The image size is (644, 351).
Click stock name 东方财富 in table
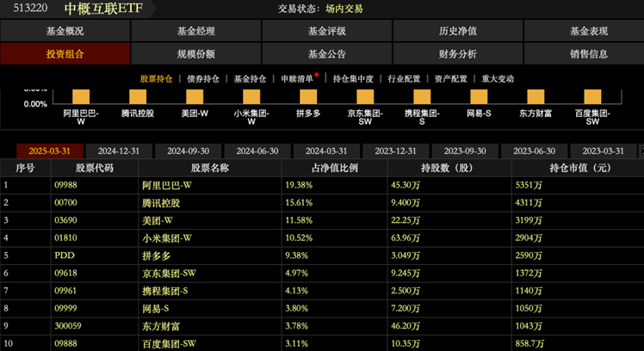161,326
